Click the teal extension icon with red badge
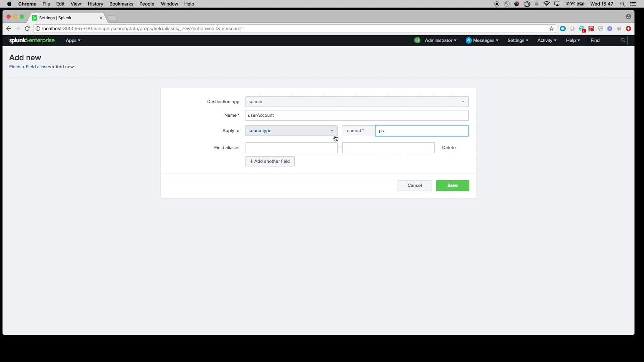Screen dimensions: 644x362 [582, 29]
